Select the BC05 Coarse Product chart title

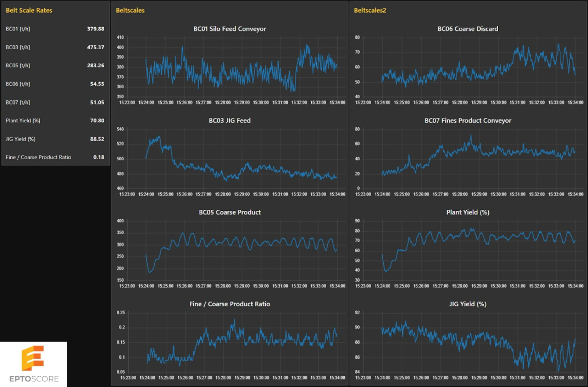coord(230,212)
